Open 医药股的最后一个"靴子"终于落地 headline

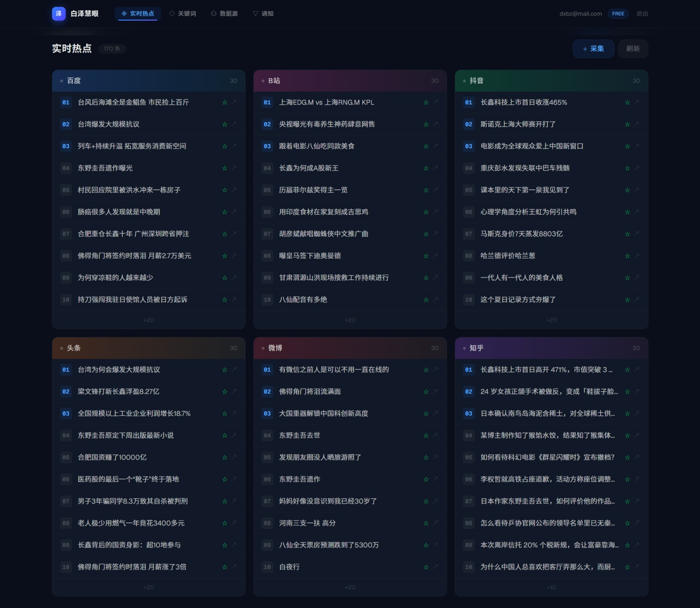tap(128, 479)
